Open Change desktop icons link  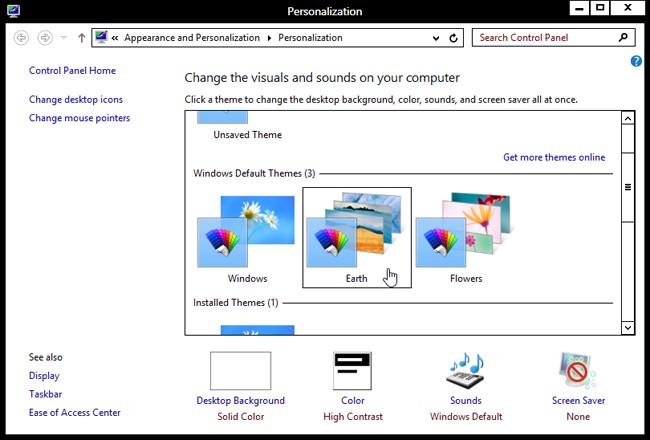tap(76, 100)
